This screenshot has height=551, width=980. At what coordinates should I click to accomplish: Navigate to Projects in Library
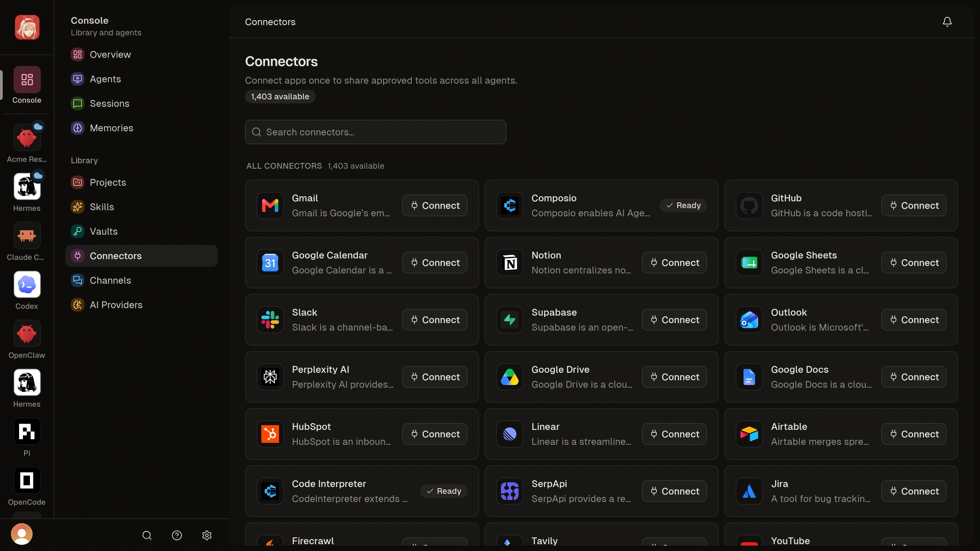pyautogui.click(x=141, y=182)
